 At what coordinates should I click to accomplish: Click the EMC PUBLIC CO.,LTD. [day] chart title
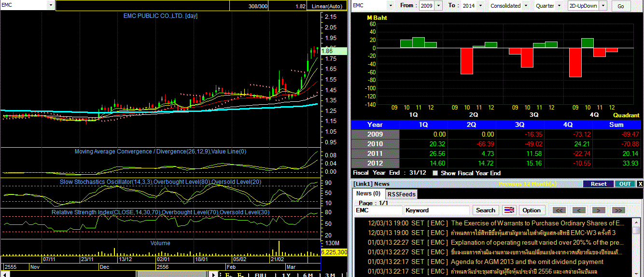pos(161,15)
